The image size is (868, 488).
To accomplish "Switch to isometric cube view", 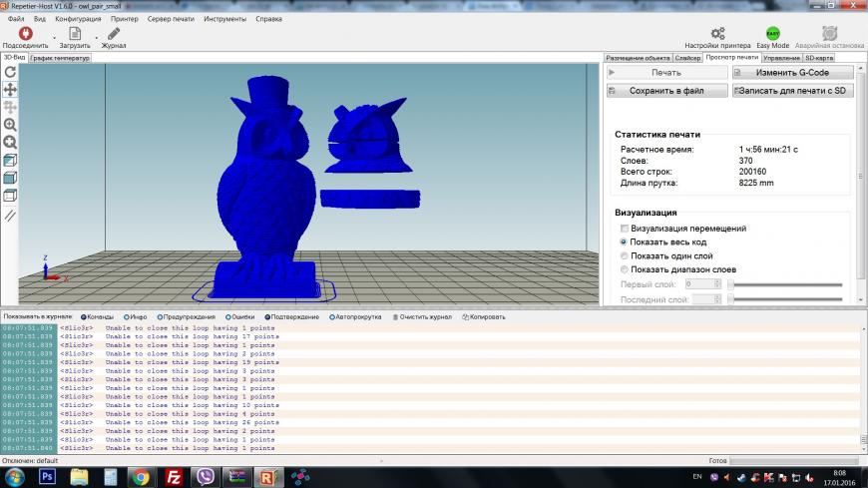I will point(10,160).
